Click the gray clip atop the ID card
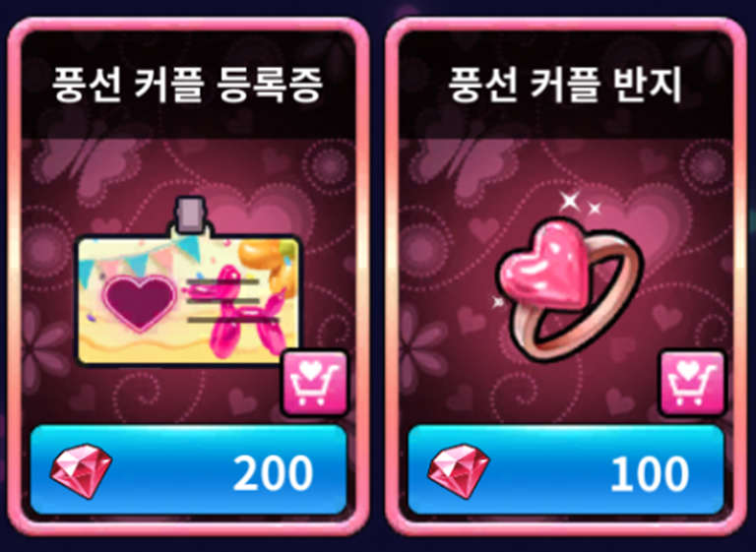This screenshot has width=756, height=552. click(190, 216)
